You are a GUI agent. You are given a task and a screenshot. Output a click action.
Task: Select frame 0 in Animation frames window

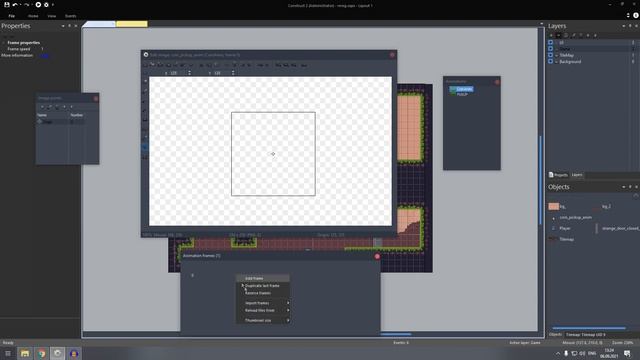tap(192, 276)
